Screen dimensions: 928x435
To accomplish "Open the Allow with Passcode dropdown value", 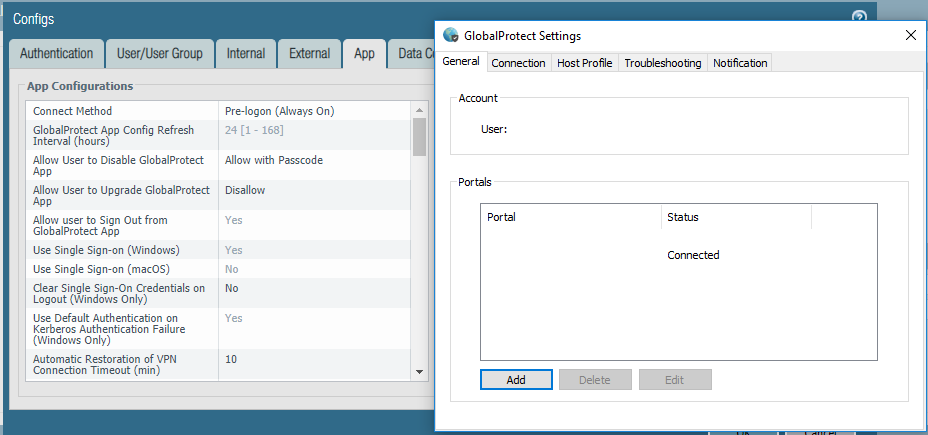I will (x=274, y=160).
